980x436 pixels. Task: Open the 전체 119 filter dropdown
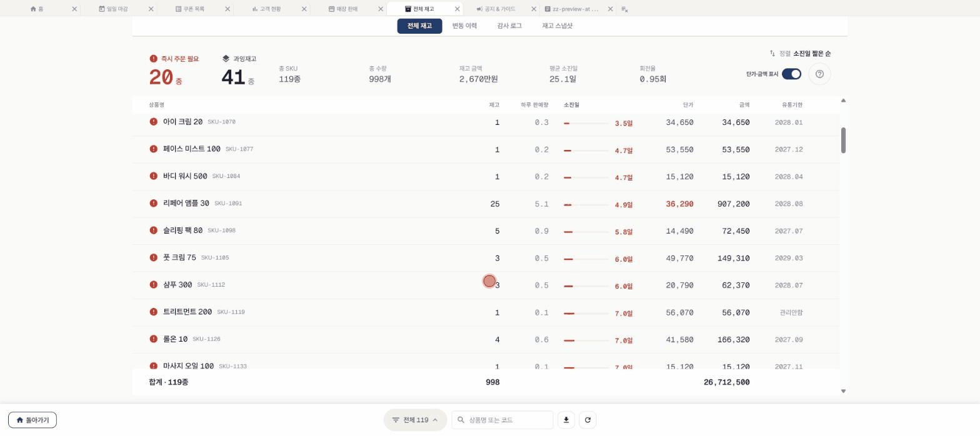(415, 420)
